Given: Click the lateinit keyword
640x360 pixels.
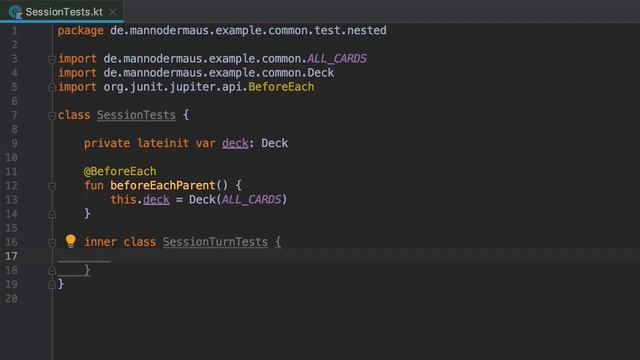Looking at the screenshot, I should click(x=163, y=143).
